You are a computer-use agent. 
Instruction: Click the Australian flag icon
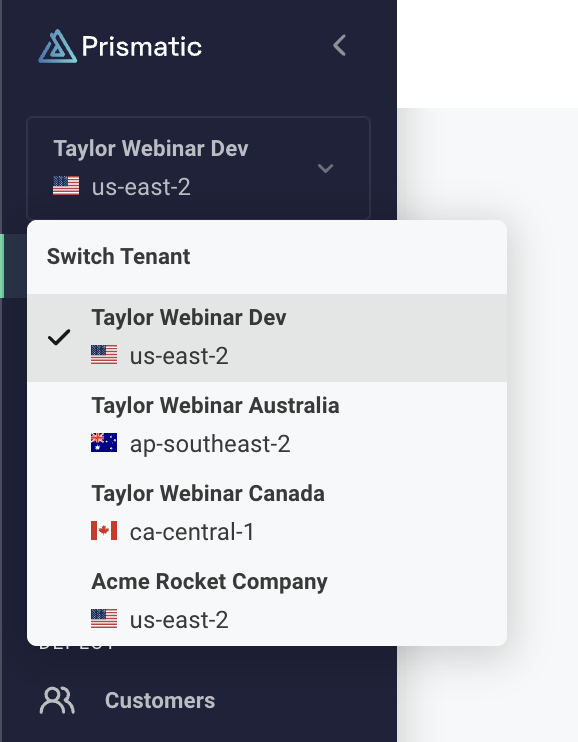(104, 443)
